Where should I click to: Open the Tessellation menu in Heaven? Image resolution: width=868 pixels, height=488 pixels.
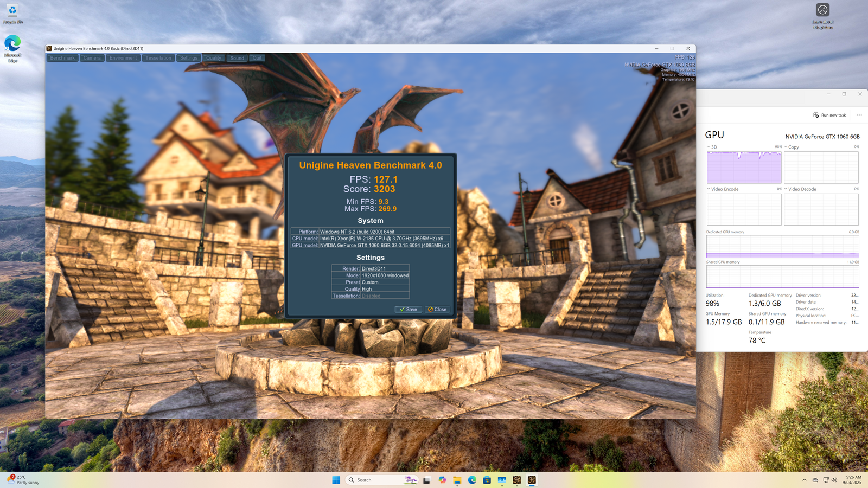pos(158,58)
